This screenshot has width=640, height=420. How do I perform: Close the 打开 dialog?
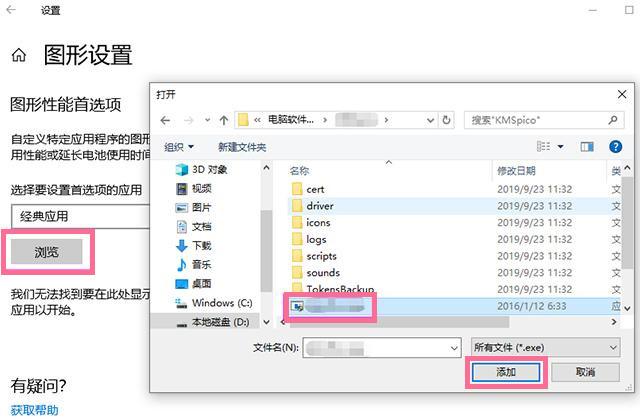pos(622,94)
